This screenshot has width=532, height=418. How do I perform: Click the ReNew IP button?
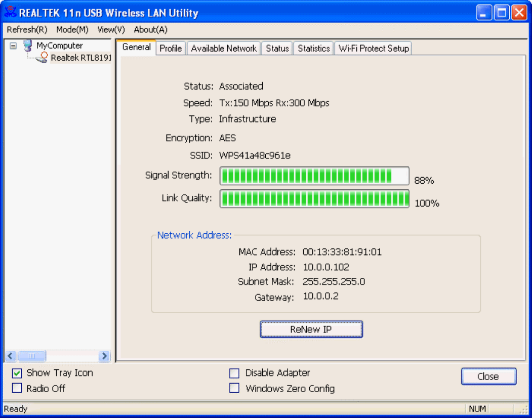pos(311,329)
